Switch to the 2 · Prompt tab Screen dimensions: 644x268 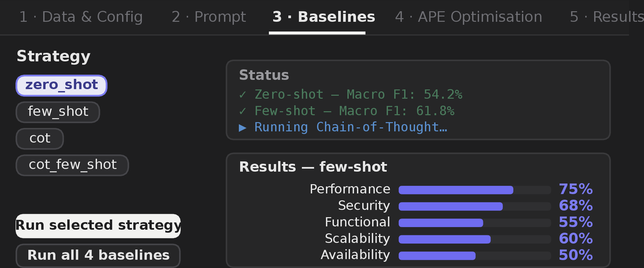[209, 17]
